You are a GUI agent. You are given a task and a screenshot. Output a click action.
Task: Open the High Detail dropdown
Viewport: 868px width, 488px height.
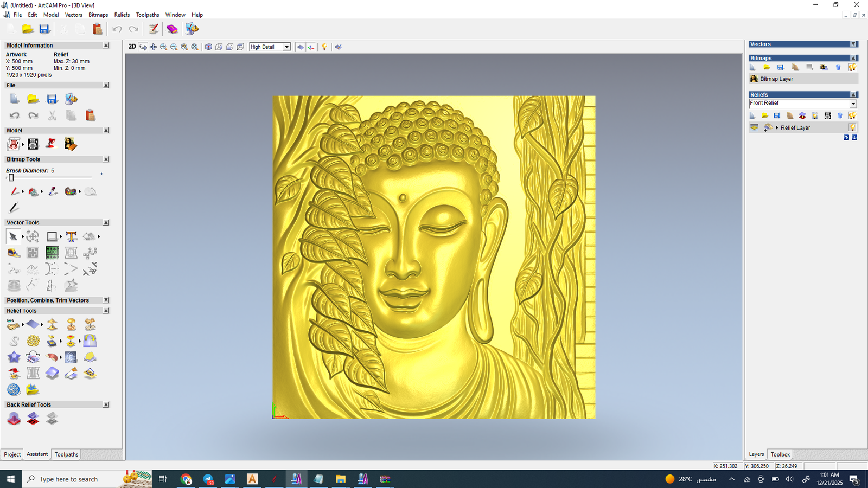(286, 47)
